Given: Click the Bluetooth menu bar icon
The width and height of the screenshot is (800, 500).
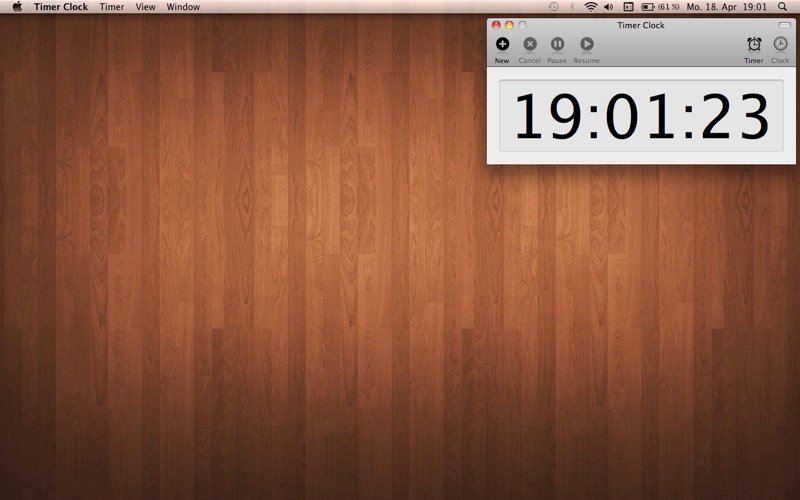Looking at the screenshot, I should (572, 7).
